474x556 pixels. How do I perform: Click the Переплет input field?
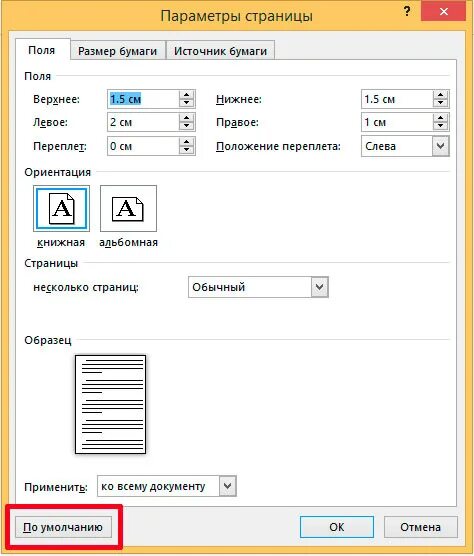[143, 146]
